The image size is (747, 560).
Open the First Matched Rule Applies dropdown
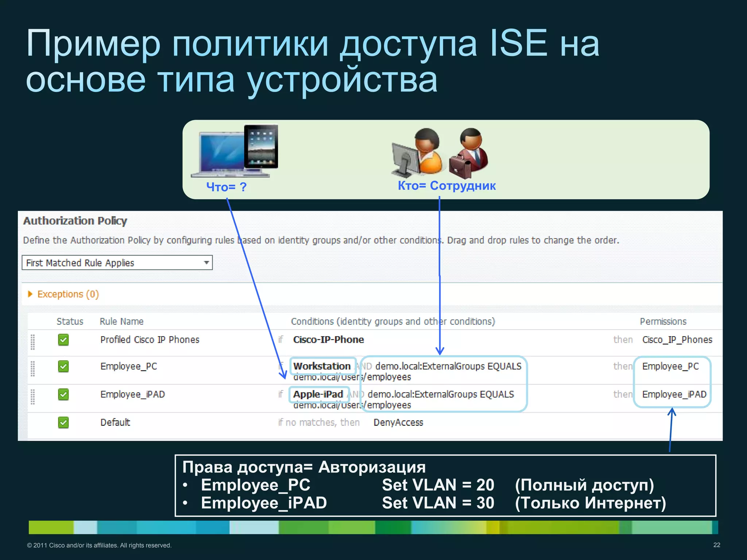[x=117, y=262]
